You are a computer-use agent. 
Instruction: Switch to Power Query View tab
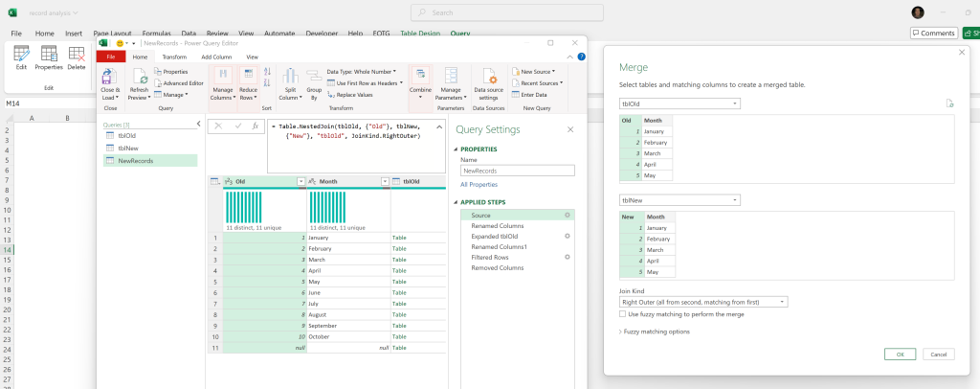[x=253, y=57]
